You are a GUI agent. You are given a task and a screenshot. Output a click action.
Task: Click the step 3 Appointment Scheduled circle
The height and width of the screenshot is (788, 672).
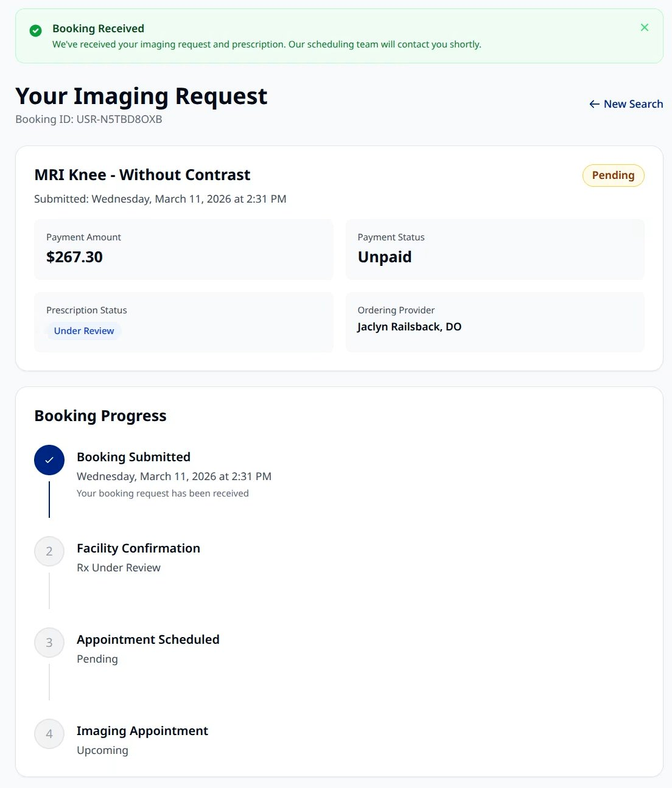49,643
